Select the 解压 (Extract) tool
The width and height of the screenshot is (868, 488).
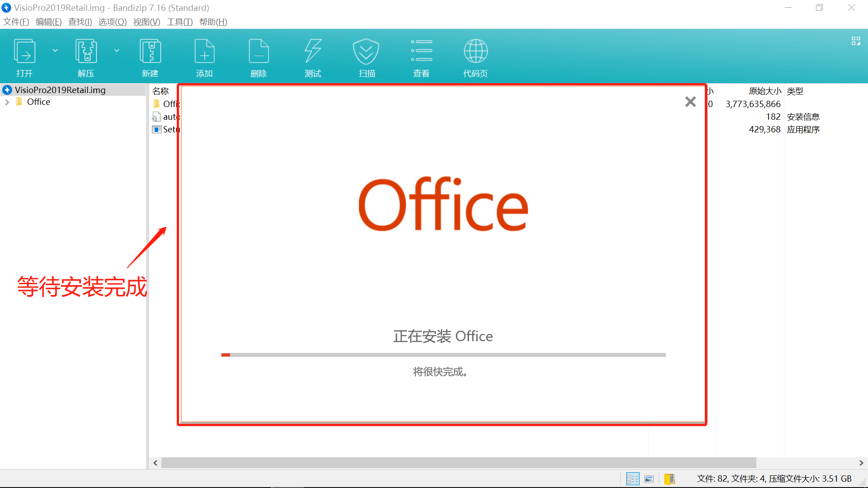pos(86,56)
